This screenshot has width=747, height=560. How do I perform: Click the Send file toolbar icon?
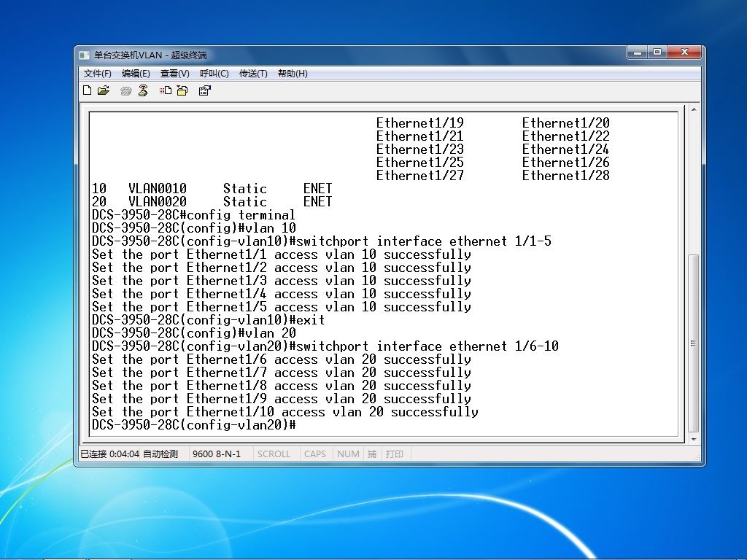tap(166, 90)
